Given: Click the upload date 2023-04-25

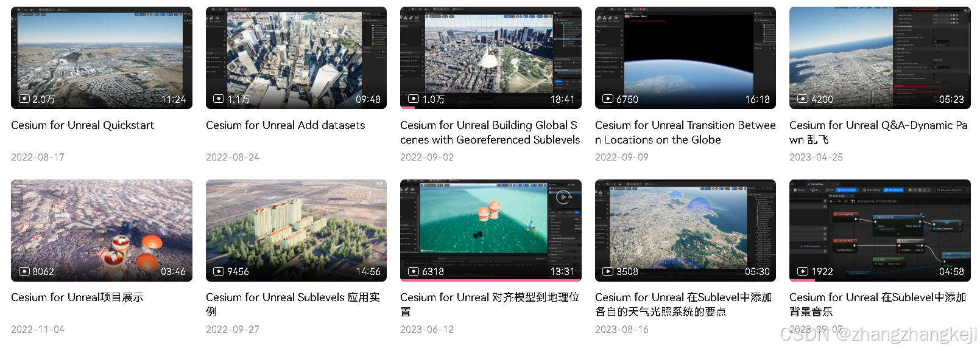Looking at the screenshot, I should pyautogui.click(x=816, y=157).
